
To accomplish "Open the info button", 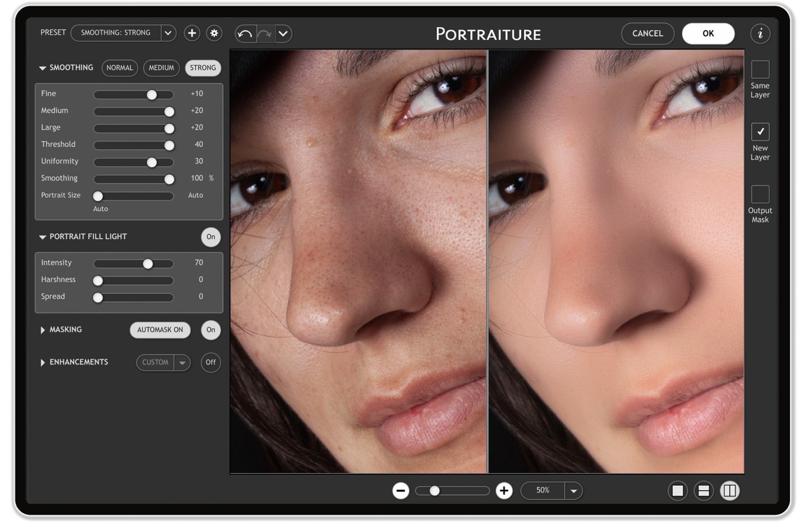I will (760, 34).
